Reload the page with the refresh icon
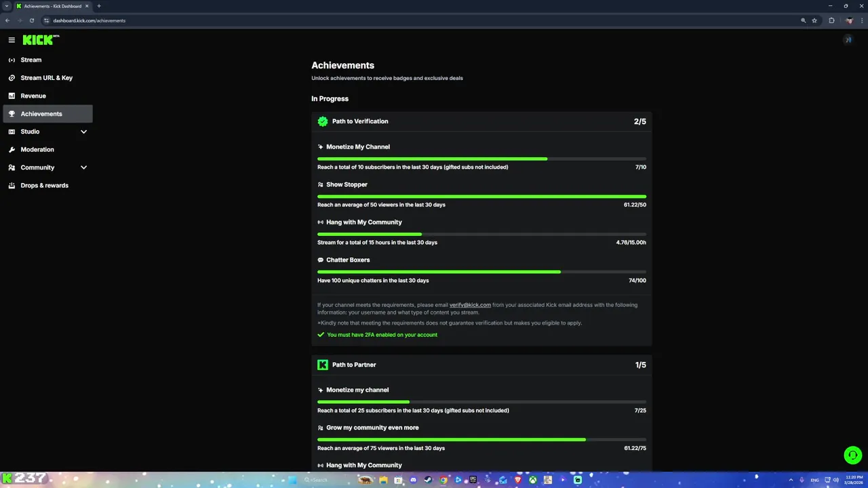 32,20
